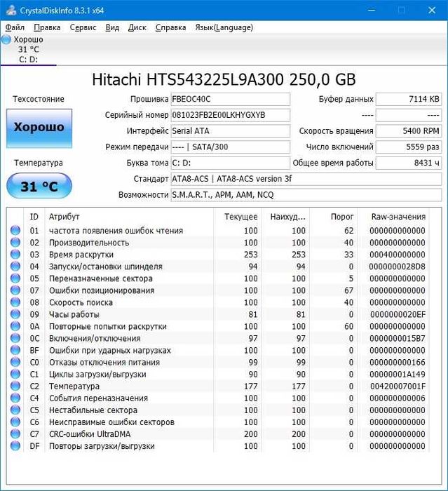Click status orb for Отказы отключения питания

(15, 362)
